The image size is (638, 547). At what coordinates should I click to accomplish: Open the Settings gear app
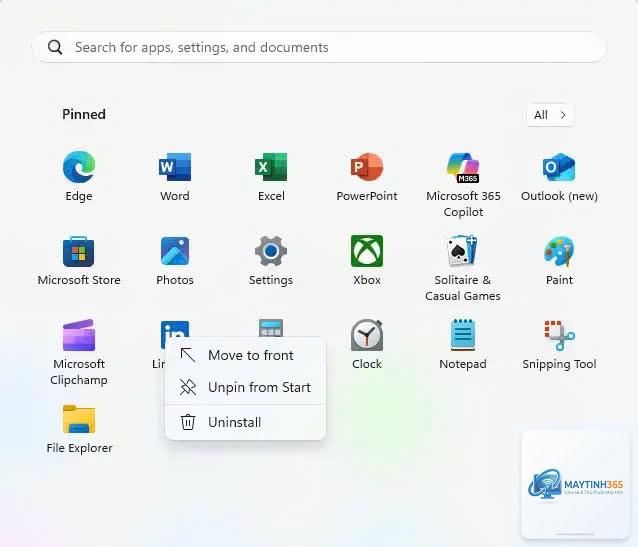(x=271, y=251)
